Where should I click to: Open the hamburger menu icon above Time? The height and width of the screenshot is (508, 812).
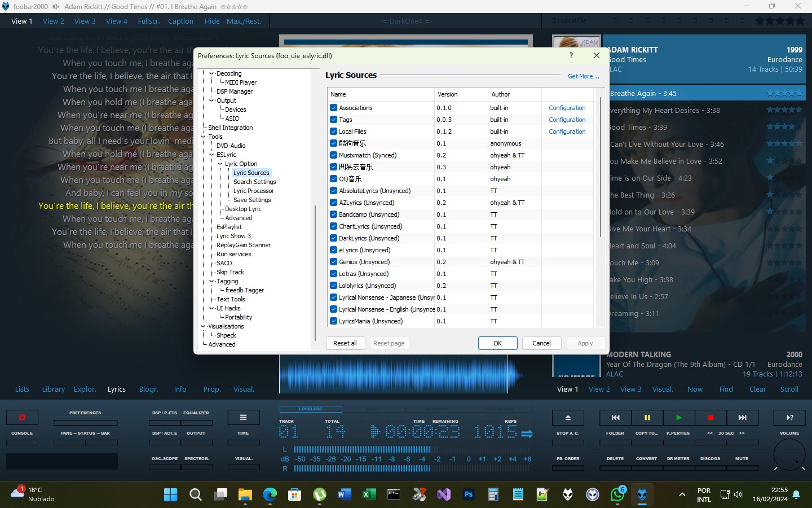pyautogui.click(x=243, y=418)
